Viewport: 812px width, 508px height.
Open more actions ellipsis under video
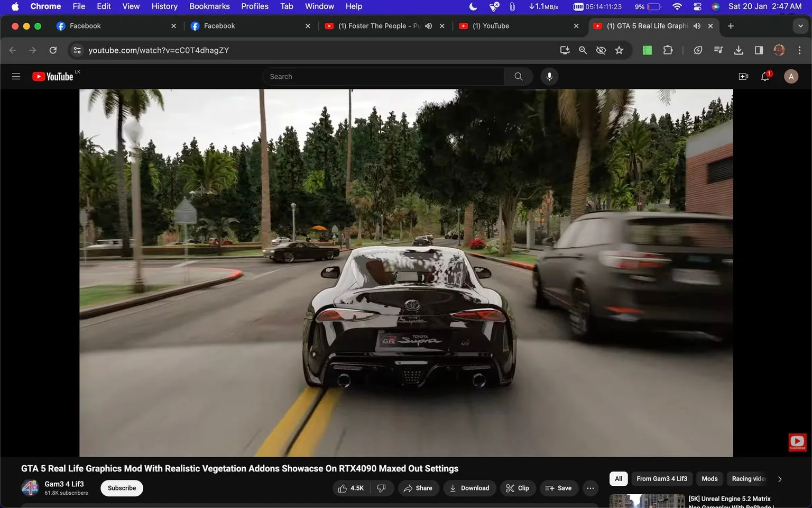[590, 488]
